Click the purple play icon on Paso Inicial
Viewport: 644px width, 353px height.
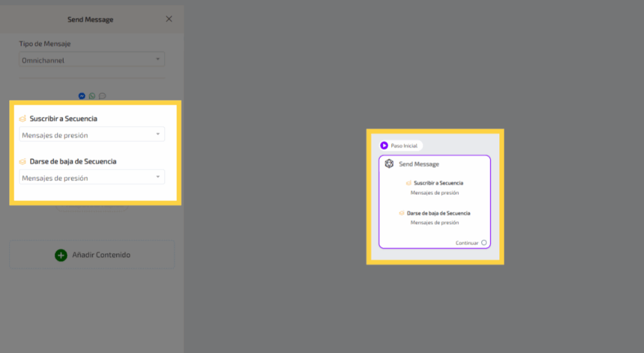pyautogui.click(x=384, y=145)
